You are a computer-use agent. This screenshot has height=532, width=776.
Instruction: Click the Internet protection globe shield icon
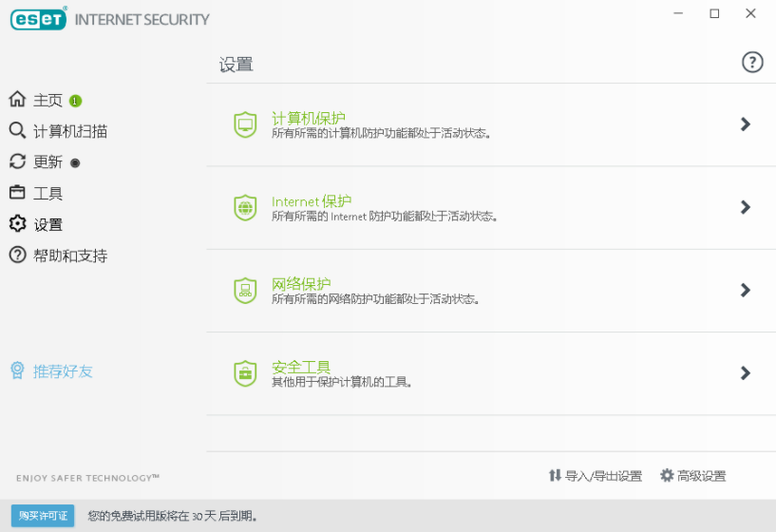point(245,207)
